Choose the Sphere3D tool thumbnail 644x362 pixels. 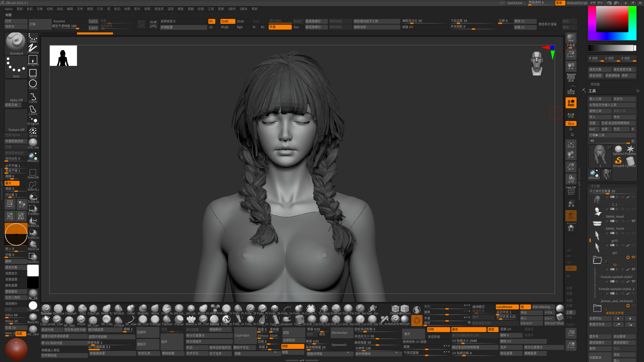click(x=618, y=150)
